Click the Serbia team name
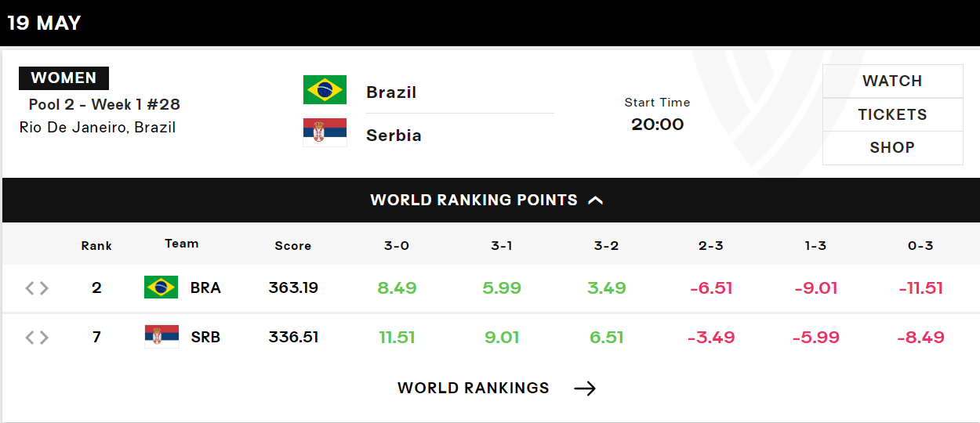The image size is (980, 423). click(x=394, y=136)
